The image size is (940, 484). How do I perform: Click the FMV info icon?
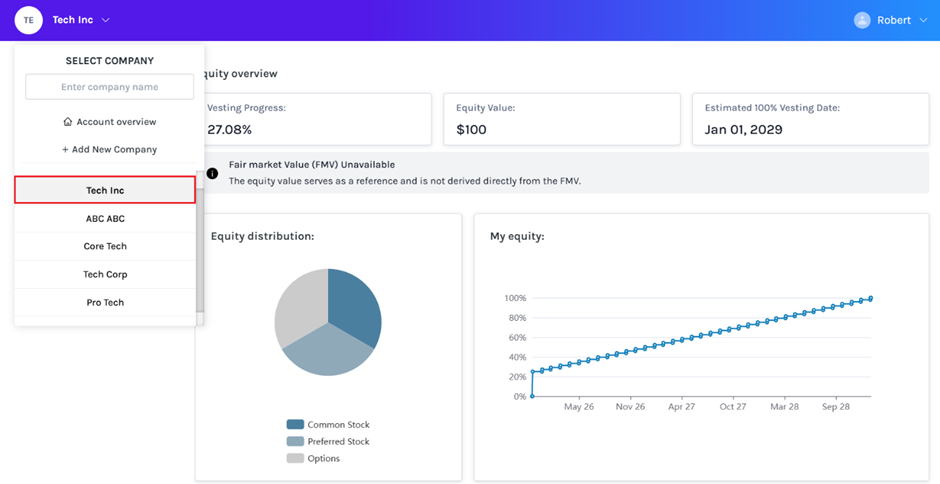[212, 173]
